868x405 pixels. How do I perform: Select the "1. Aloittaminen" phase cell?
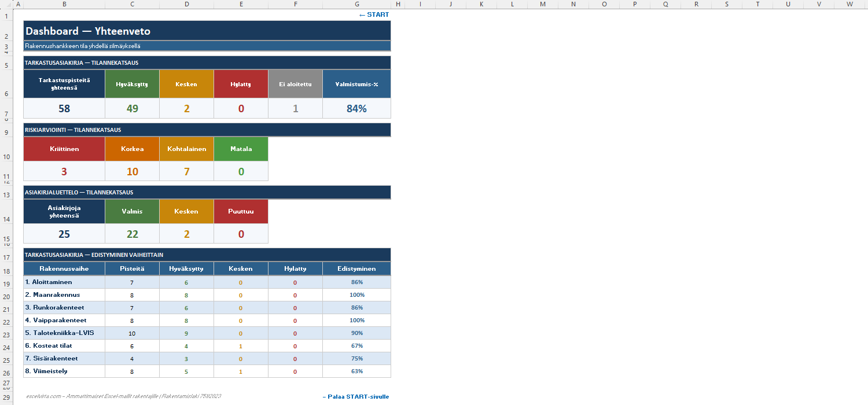(x=64, y=282)
